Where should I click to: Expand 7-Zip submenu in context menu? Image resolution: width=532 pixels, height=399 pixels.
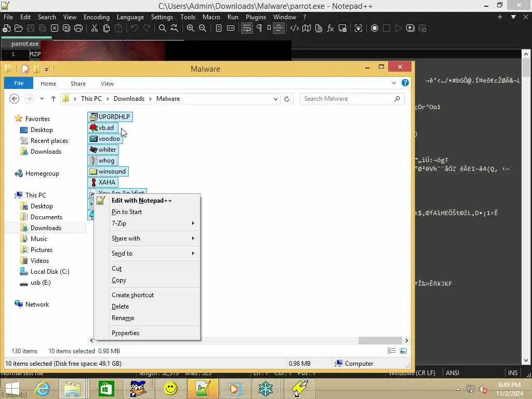pos(147,223)
